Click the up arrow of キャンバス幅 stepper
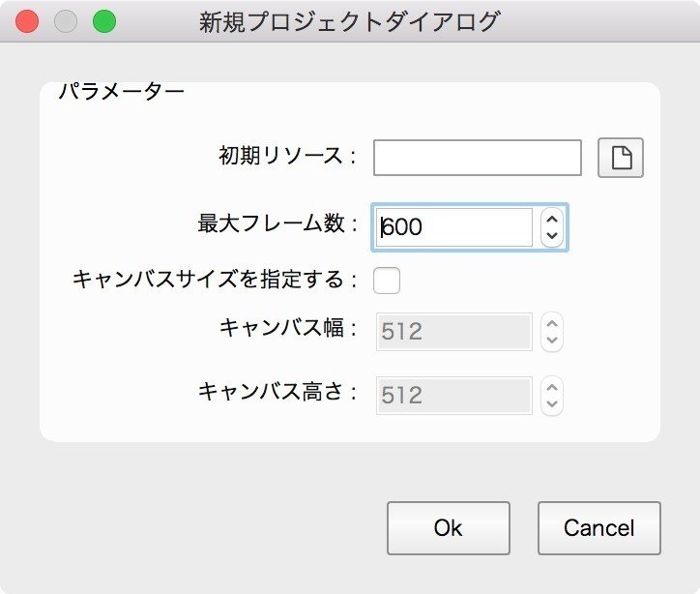Screen dimensions: 700x594 click(x=552, y=324)
